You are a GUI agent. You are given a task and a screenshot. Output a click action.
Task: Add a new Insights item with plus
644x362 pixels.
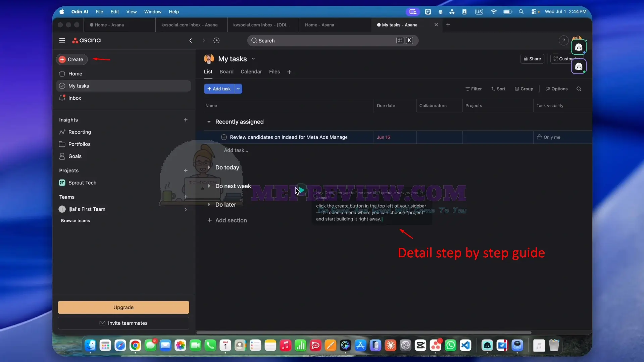point(186,120)
